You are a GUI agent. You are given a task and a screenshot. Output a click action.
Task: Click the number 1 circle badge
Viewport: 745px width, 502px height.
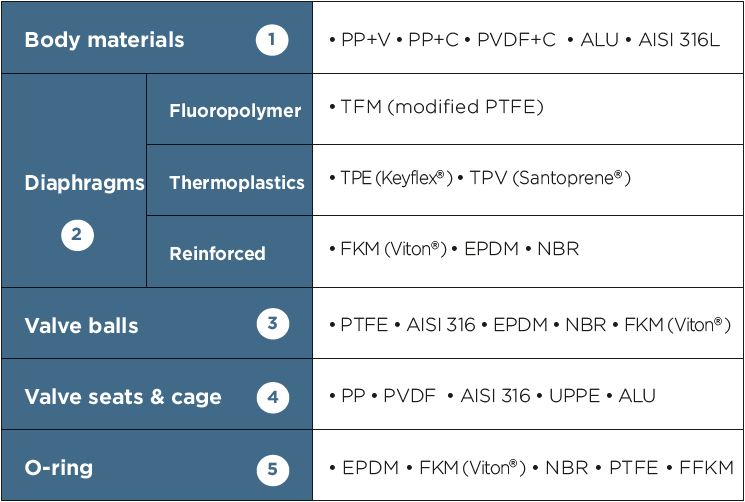click(271, 40)
